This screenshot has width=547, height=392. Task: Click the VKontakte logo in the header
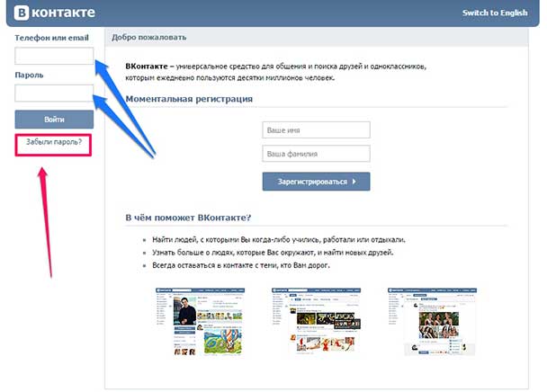(52, 13)
